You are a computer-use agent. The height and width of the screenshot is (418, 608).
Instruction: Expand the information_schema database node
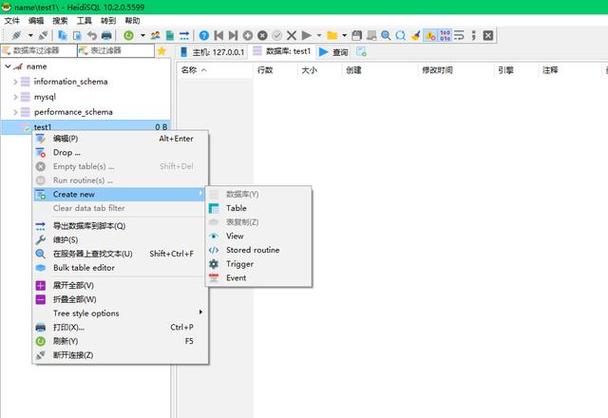15,81
